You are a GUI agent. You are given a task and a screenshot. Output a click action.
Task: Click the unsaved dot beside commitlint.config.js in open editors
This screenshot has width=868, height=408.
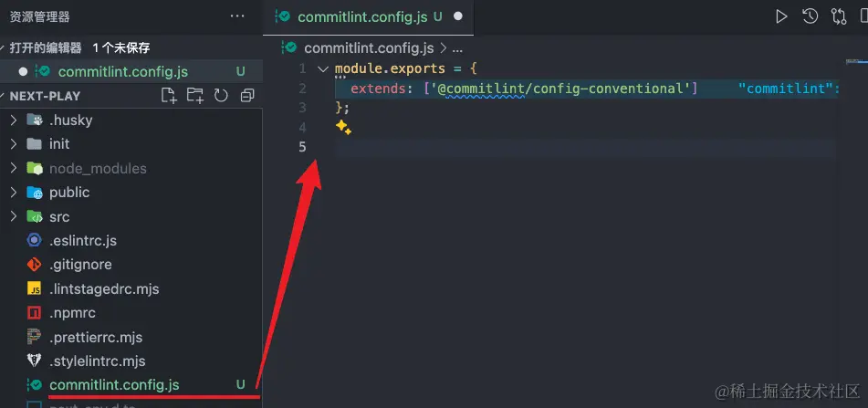[23, 71]
